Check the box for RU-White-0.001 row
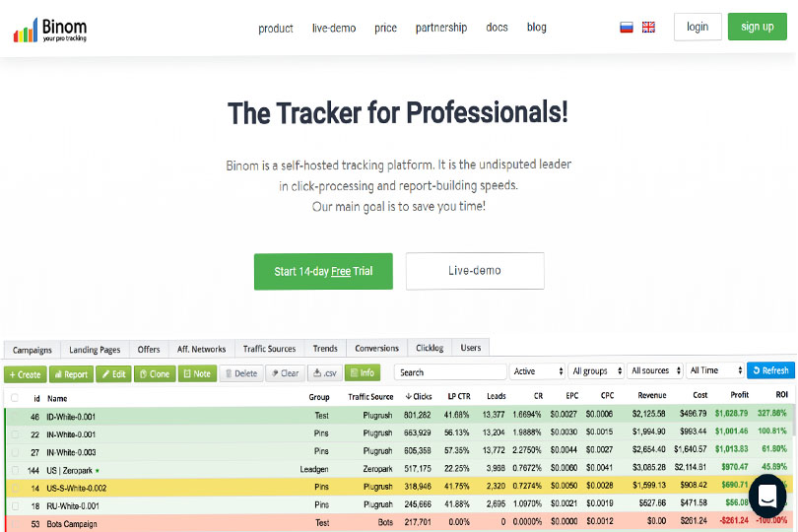This screenshot has width=798, height=532. [x=15, y=506]
